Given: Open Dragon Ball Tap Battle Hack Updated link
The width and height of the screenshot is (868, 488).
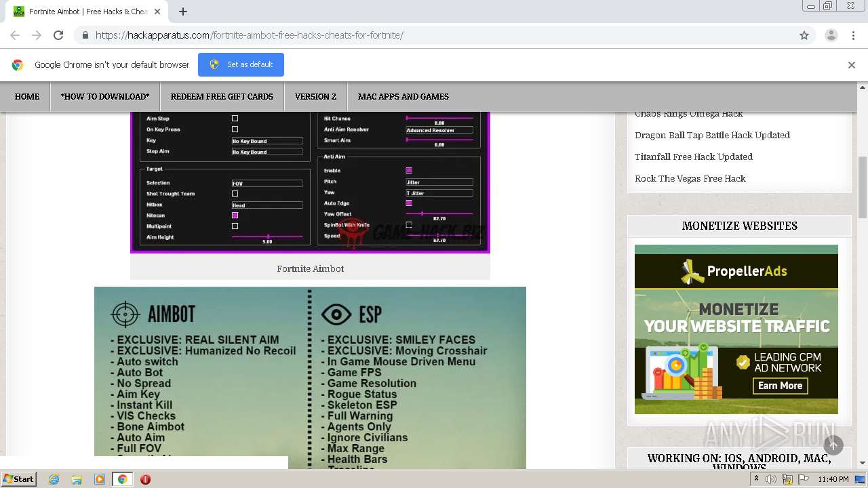Looking at the screenshot, I should click(712, 135).
